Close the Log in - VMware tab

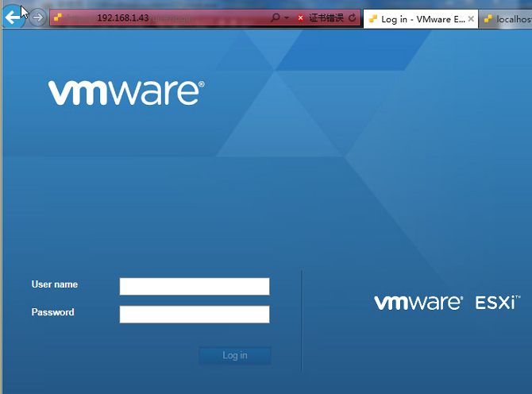tap(471, 19)
